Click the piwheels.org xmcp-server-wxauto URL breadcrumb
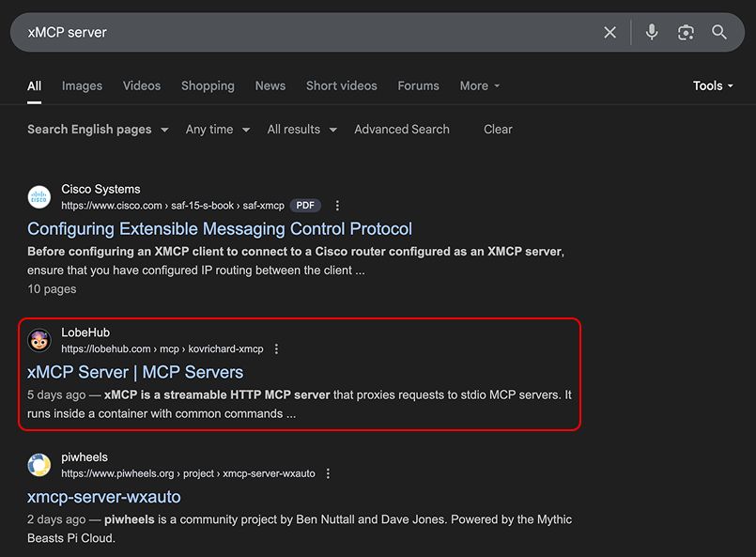The height and width of the screenshot is (557, 756). (x=188, y=473)
